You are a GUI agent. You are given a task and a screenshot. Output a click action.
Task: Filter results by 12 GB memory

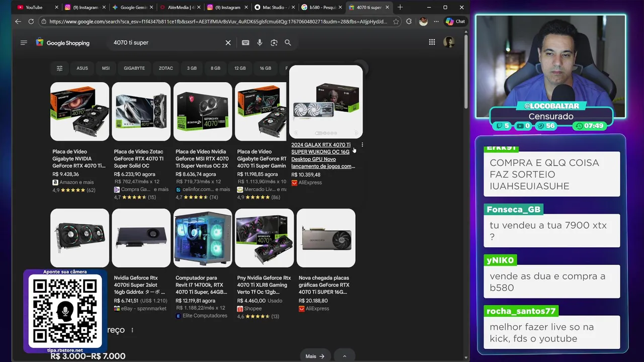pos(240,68)
